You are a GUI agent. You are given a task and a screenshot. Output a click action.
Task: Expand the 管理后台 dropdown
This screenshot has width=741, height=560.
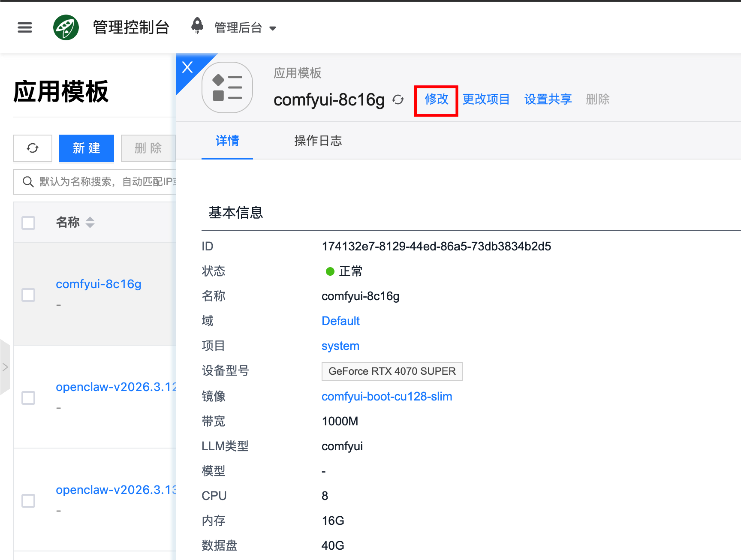point(273,28)
